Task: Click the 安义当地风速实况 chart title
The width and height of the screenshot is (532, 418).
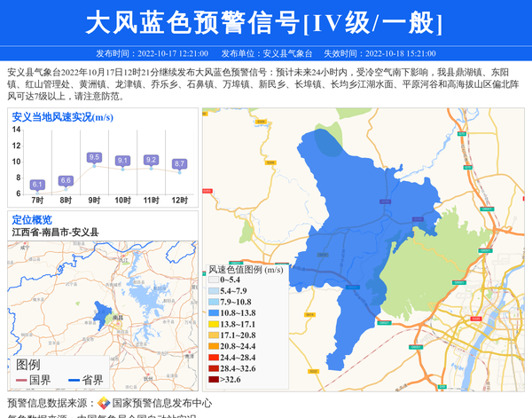Action: click(62, 116)
